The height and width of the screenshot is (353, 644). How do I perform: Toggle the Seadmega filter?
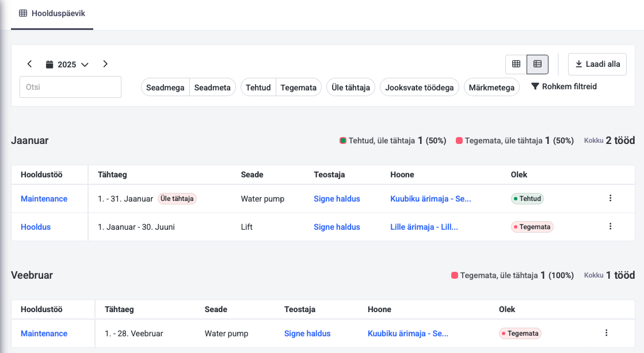(165, 88)
